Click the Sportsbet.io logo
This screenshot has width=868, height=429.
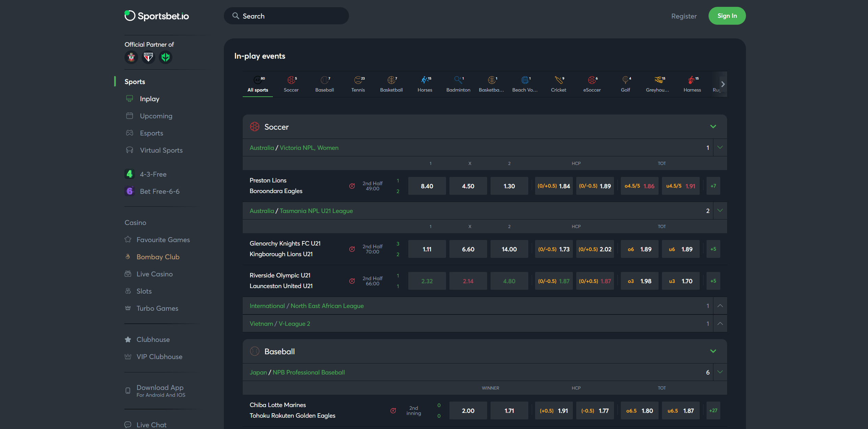[157, 16]
